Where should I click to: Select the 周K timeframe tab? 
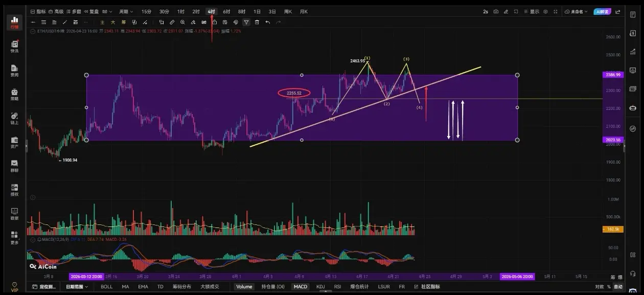coord(288,11)
